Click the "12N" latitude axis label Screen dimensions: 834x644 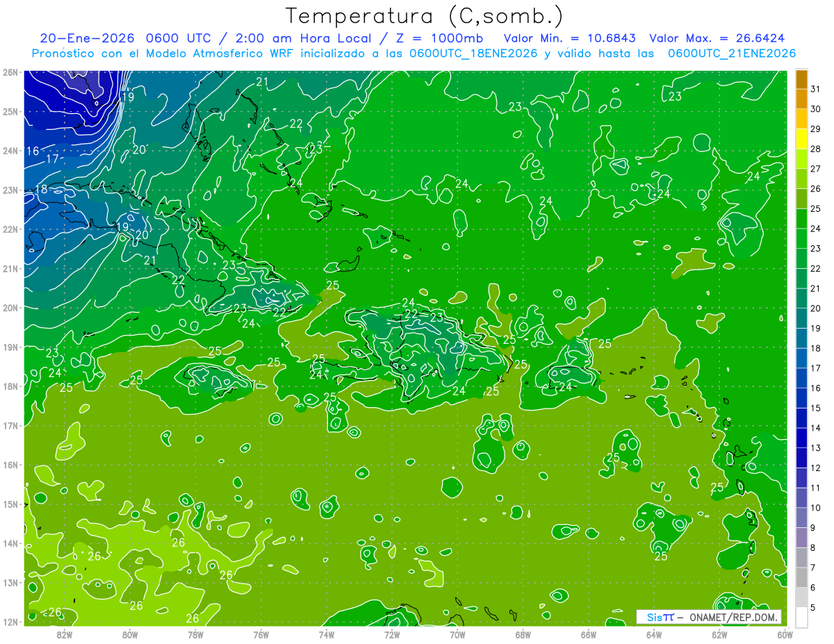pyautogui.click(x=10, y=622)
